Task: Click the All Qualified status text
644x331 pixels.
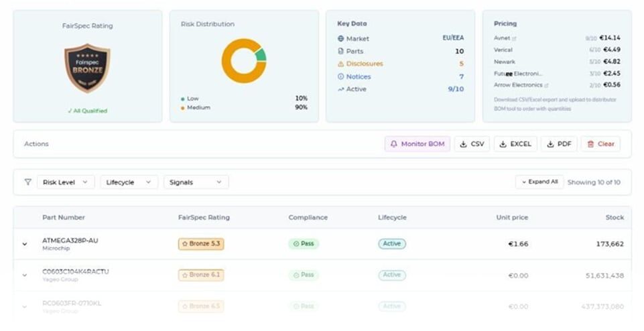Action: click(x=88, y=111)
